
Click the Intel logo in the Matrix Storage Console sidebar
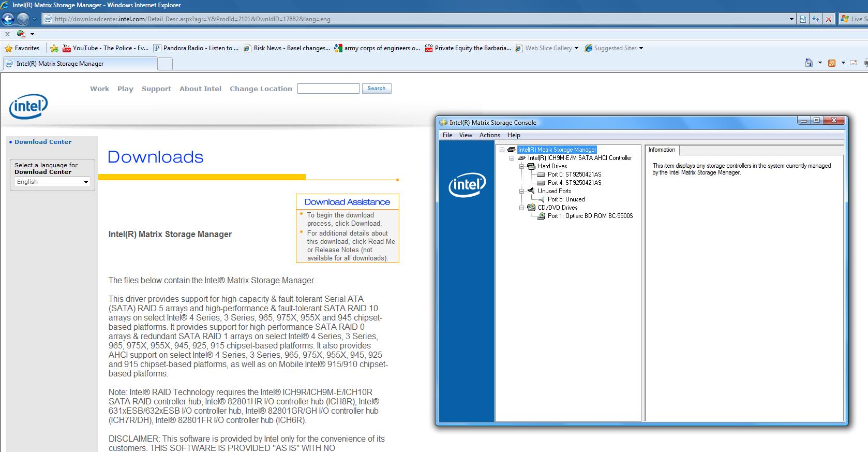click(x=467, y=185)
